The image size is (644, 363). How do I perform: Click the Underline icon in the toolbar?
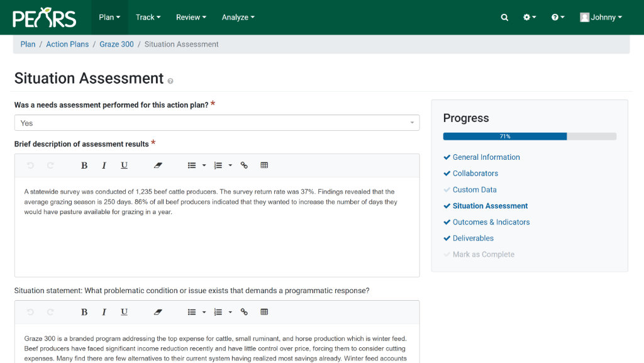(124, 165)
